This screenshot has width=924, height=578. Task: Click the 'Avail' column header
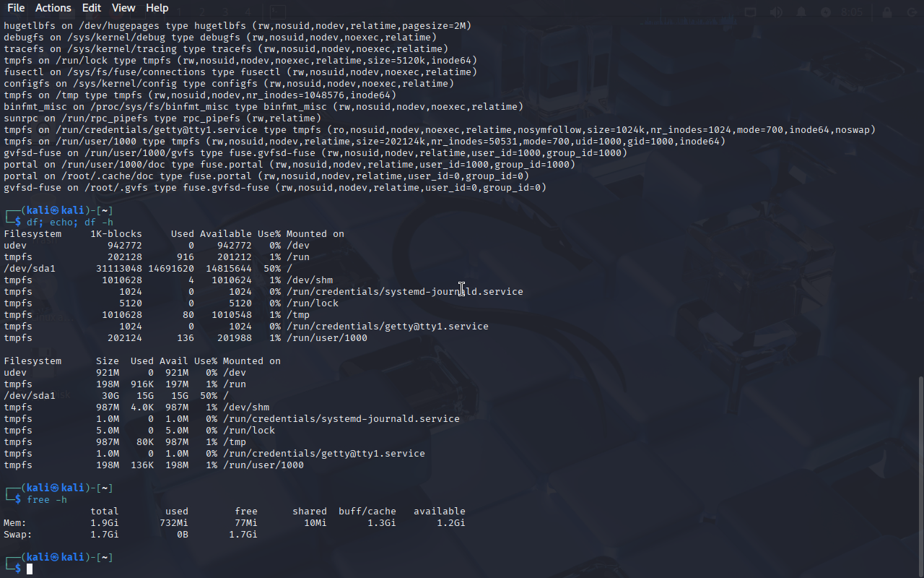[x=174, y=361]
